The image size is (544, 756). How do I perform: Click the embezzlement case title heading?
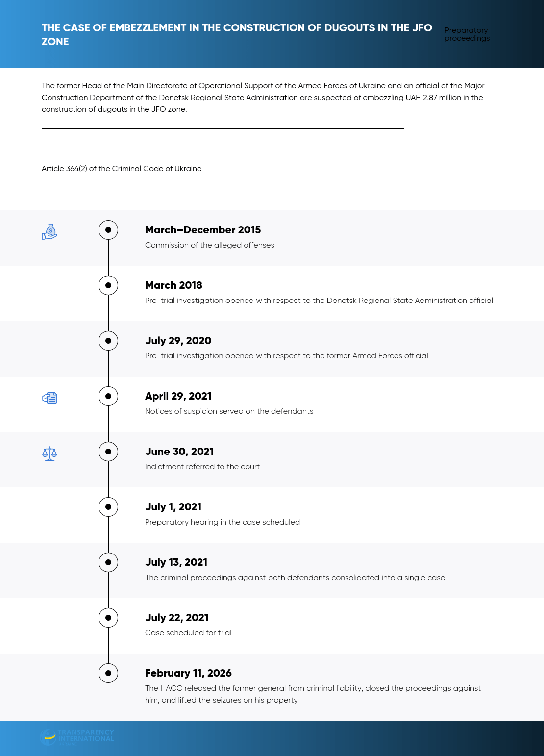[x=237, y=35]
